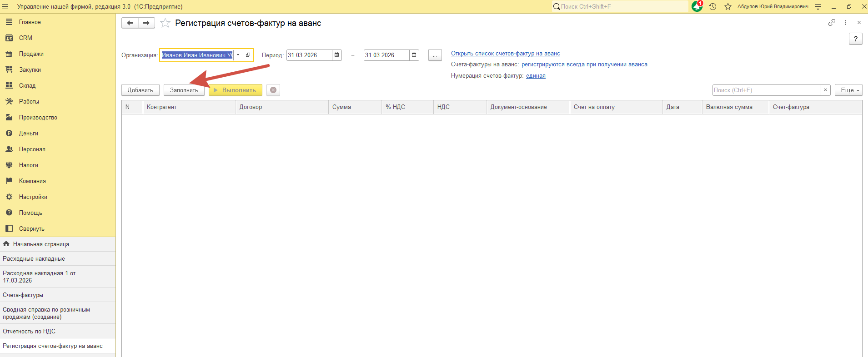Open the Продажи section

31,54
